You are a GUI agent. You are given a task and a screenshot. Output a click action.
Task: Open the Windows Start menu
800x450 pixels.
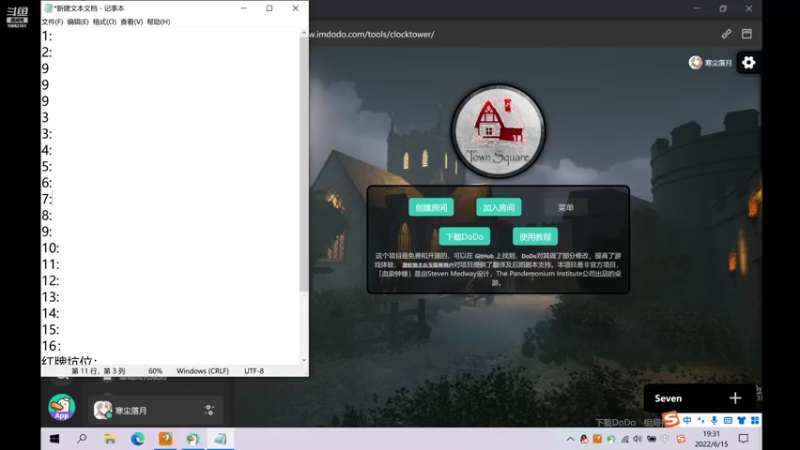[55, 439]
